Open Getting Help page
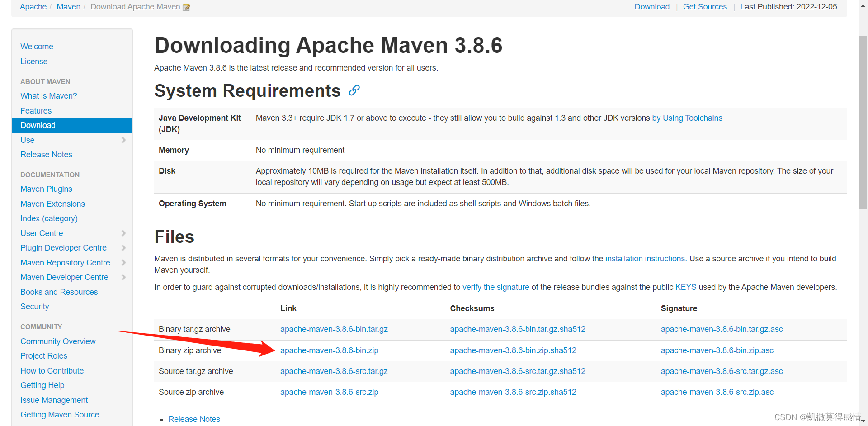Screen dimensions: 868x426 pyautogui.click(x=42, y=385)
